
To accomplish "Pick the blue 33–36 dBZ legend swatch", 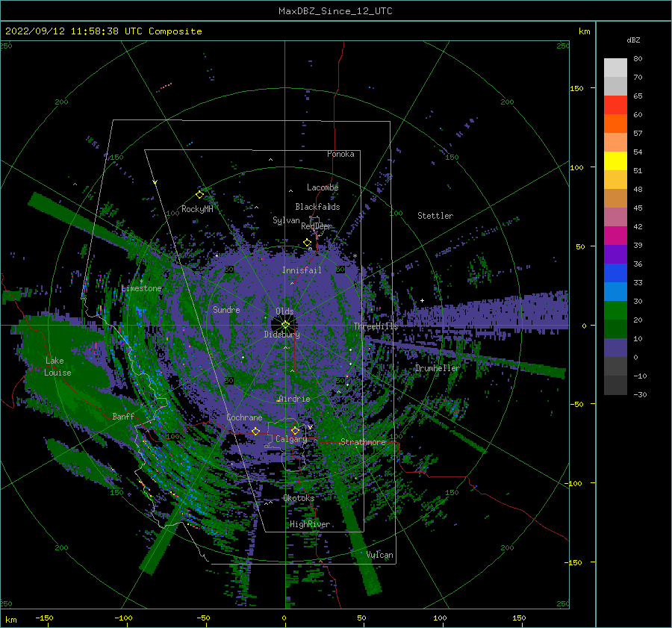I will pyautogui.click(x=615, y=273).
